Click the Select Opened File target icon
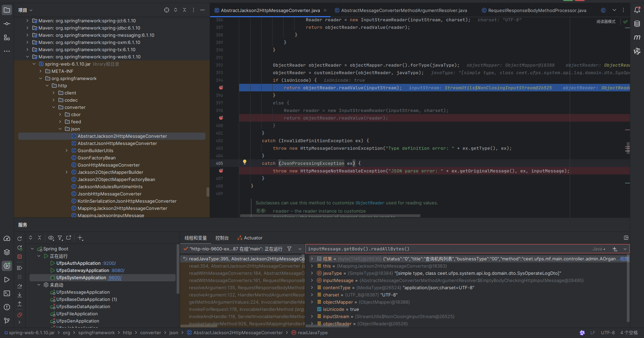Image resolution: width=644 pixels, height=338 pixels. (x=167, y=10)
